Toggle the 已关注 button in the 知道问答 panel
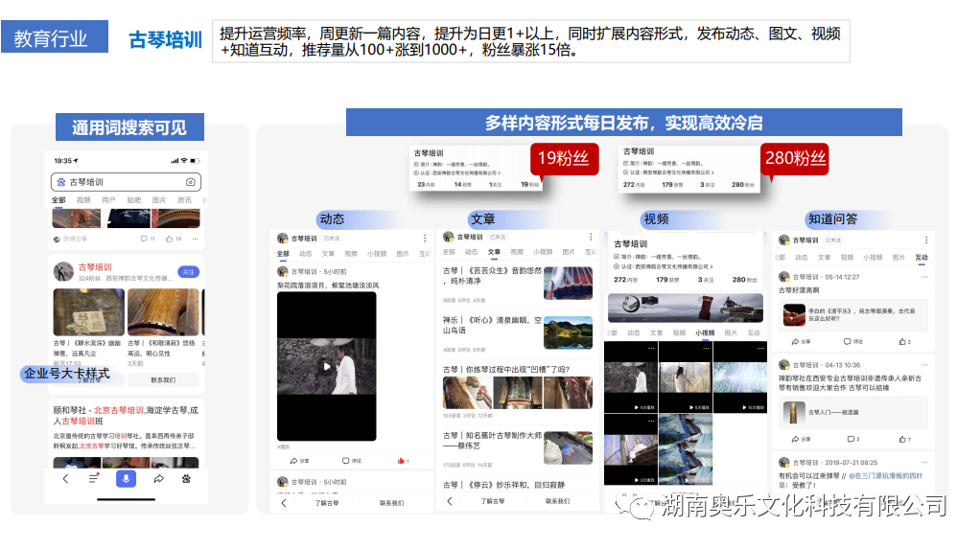This screenshot has width=980, height=549. [833, 240]
